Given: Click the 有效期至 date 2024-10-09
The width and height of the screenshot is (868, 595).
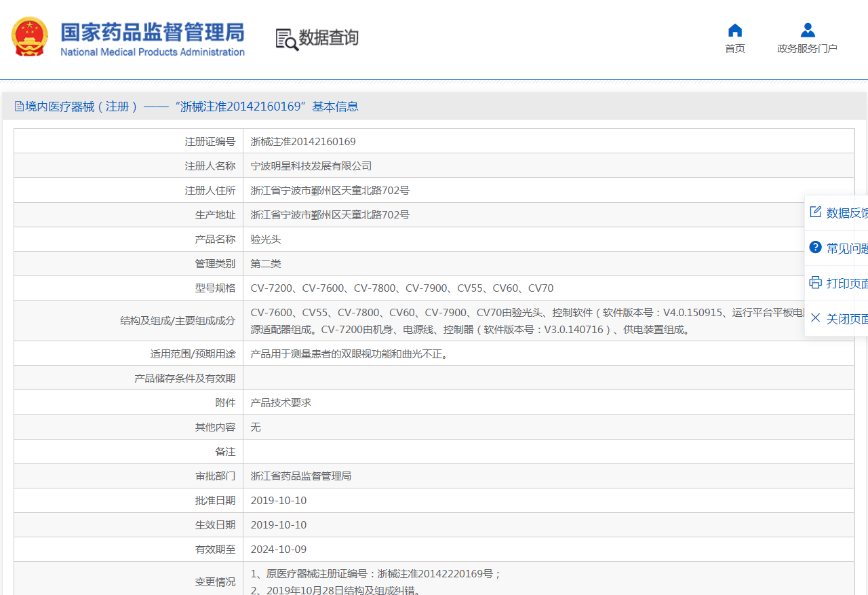Looking at the screenshot, I should point(279,550).
